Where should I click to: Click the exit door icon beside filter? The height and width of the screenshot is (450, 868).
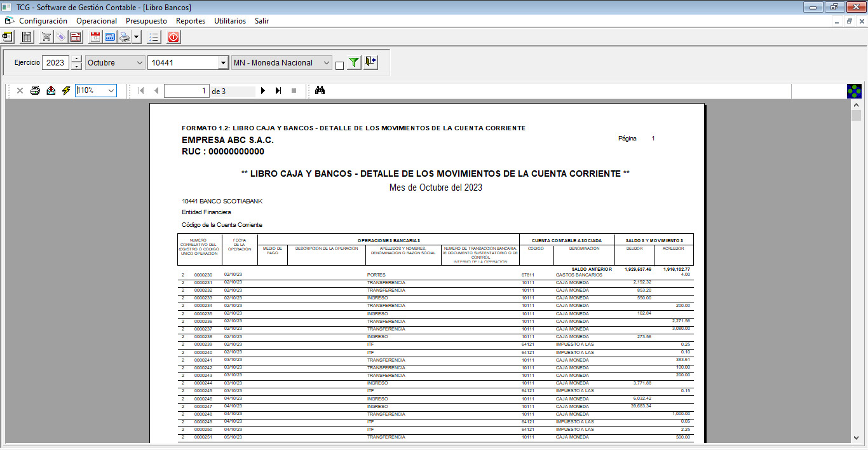371,62
